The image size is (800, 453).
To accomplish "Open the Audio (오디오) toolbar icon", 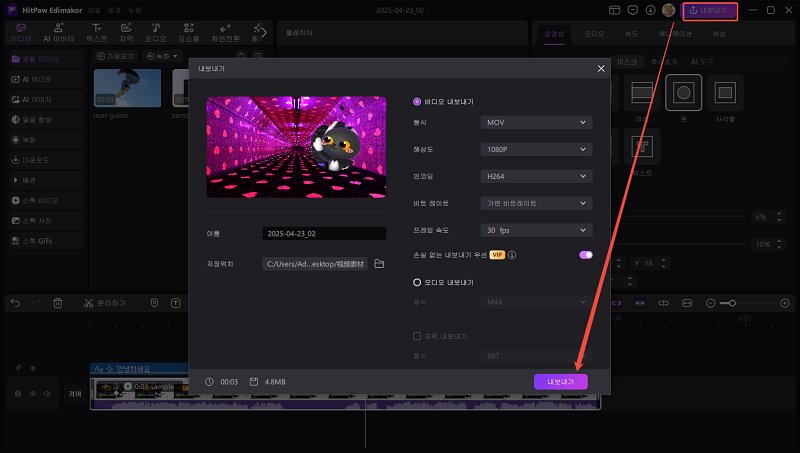I will point(156,33).
